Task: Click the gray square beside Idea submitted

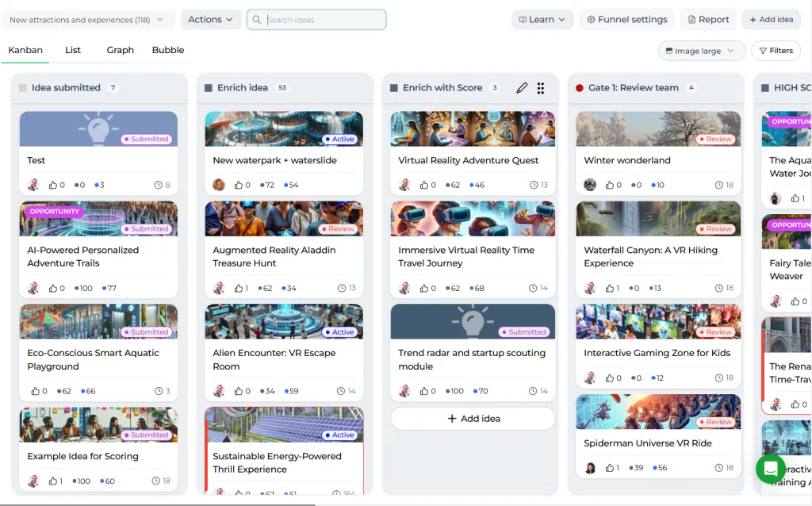Action: pos(23,88)
